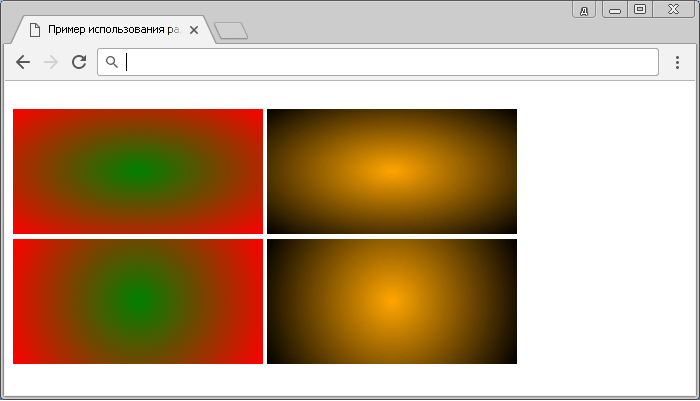Reload the page with the refresh icon
The image size is (700, 401).
(79, 62)
